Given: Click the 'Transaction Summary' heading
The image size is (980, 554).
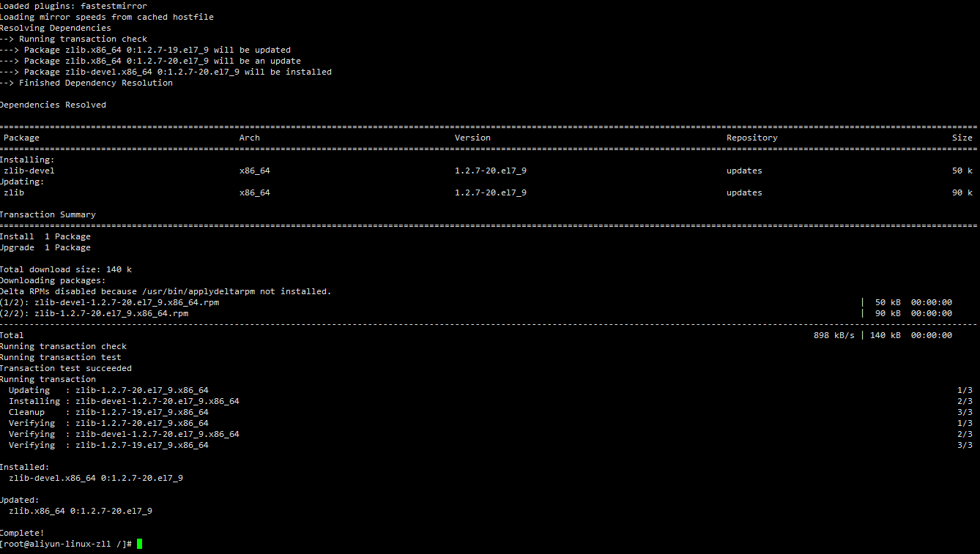Looking at the screenshot, I should pos(48,214).
